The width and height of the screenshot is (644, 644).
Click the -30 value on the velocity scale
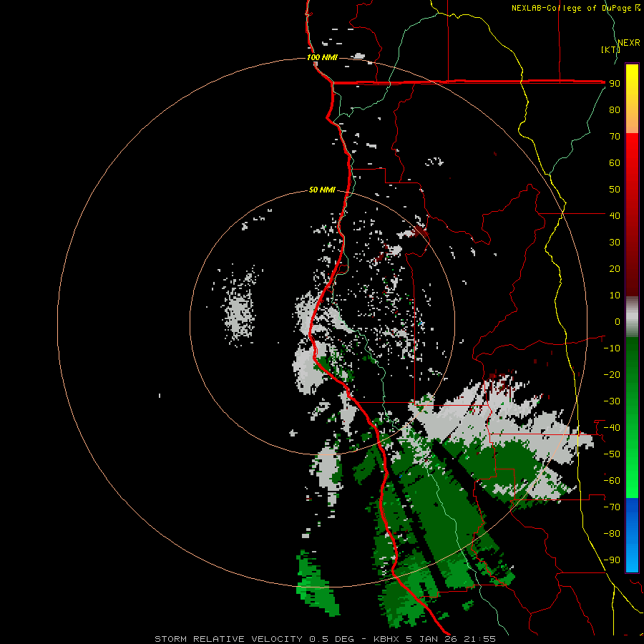tap(612, 401)
